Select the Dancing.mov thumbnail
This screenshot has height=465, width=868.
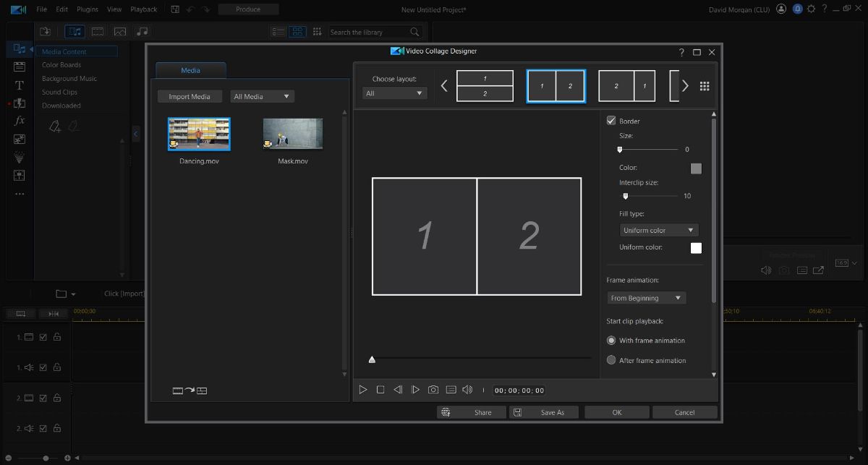click(x=199, y=134)
